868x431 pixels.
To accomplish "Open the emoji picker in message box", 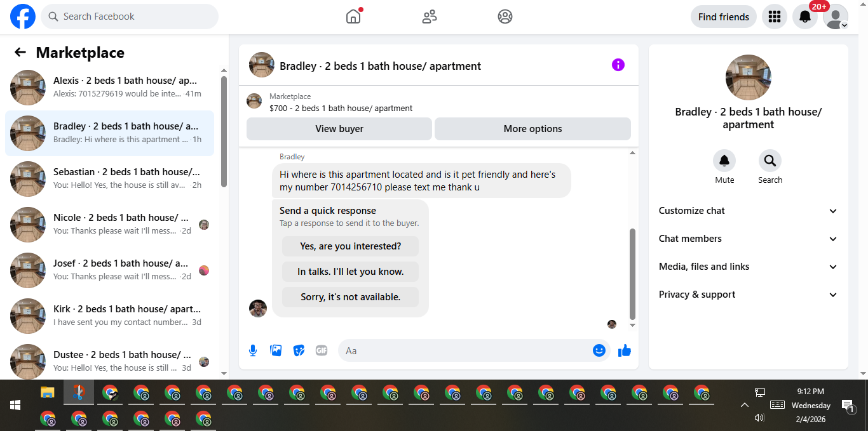I will [599, 350].
